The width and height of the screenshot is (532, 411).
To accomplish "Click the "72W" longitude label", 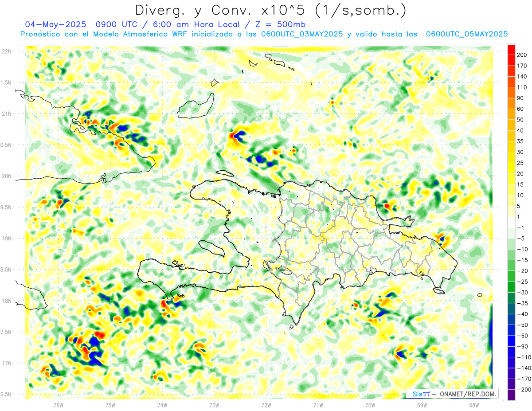I will point(266,405).
